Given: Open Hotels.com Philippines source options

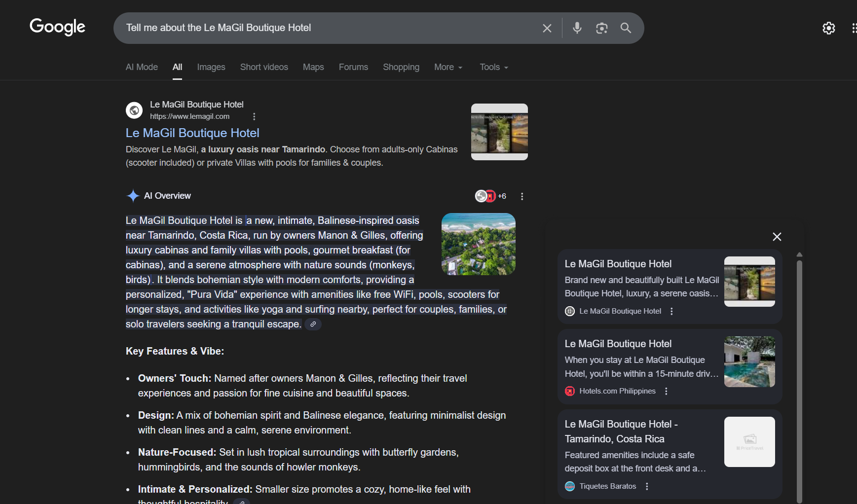Looking at the screenshot, I should [666, 391].
